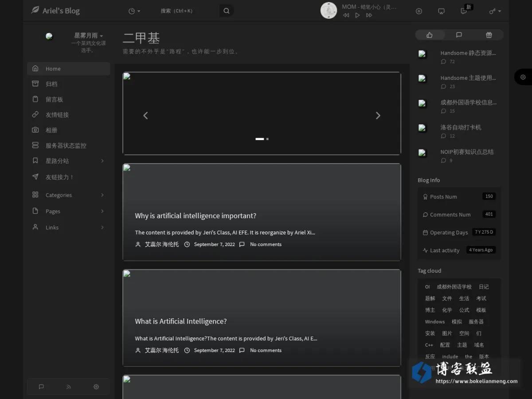
Task: Open post What is Artificial Intelligence?
Action: point(181,321)
